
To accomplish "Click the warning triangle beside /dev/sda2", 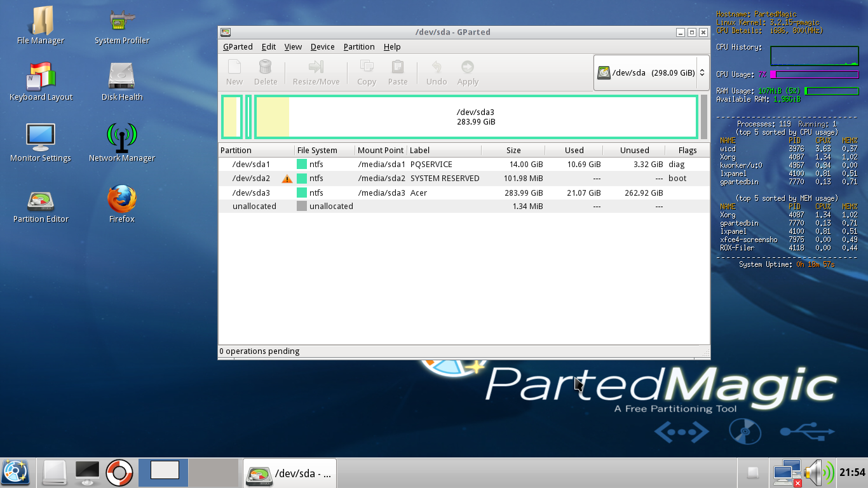I will click(x=287, y=179).
